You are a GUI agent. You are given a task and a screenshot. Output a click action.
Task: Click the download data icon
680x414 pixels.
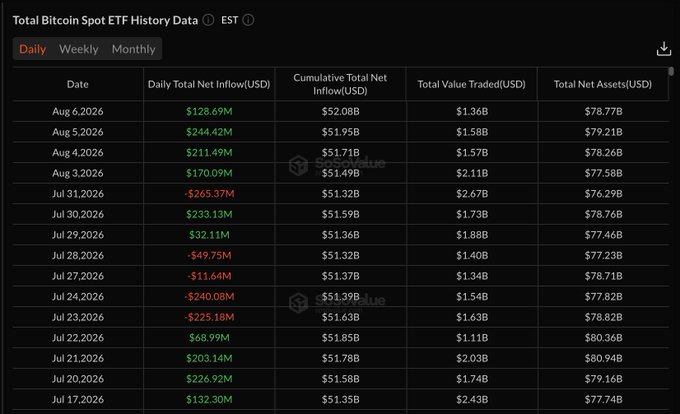click(664, 49)
